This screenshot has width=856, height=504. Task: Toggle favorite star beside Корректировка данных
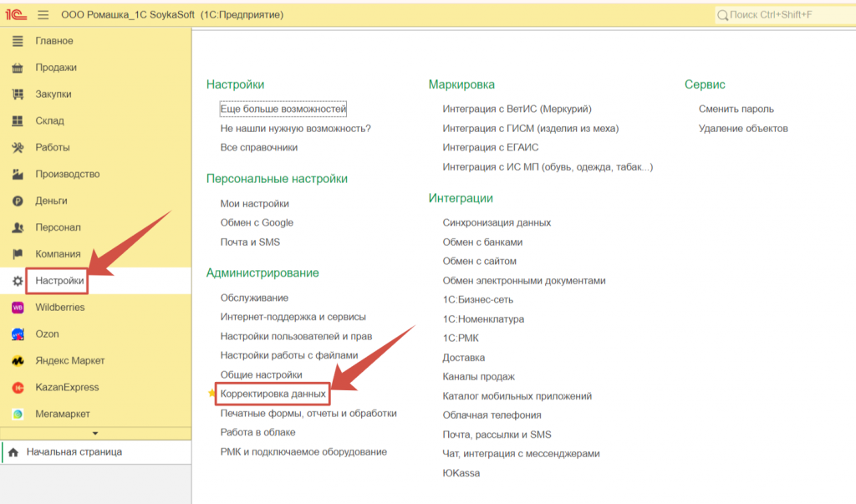pos(211,394)
